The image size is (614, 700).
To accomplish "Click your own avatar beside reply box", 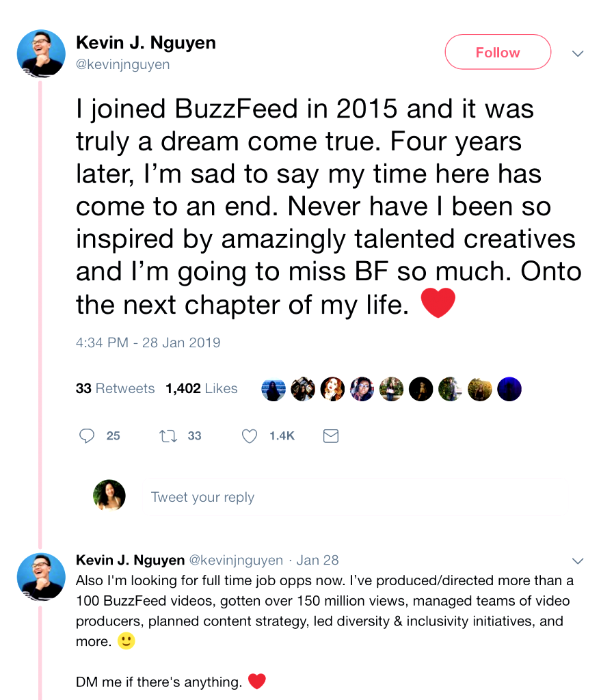I will point(109,496).
